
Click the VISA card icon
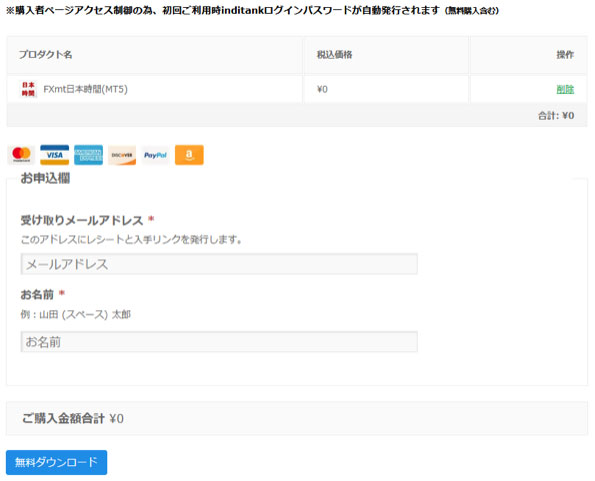[55, 155]
